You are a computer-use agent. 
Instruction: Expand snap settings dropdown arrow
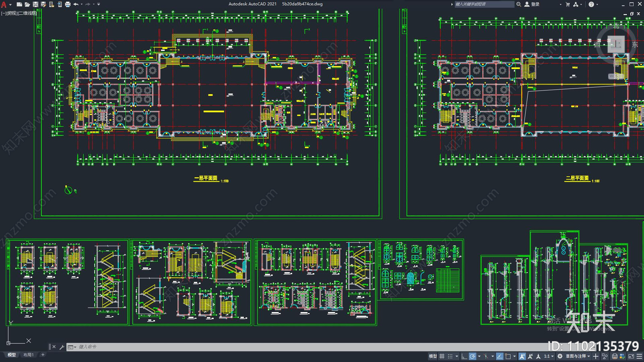(457, 356)
